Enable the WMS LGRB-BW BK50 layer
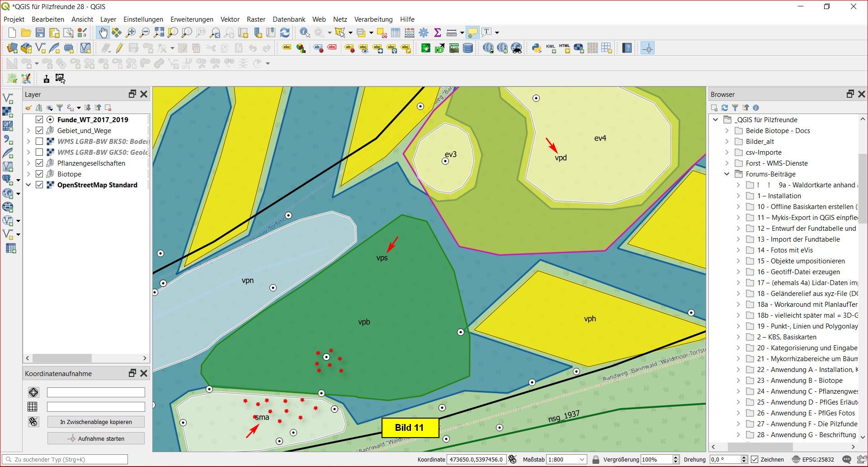Image resolution: width=868 pixels, height=467 pixels. [39, 142]
